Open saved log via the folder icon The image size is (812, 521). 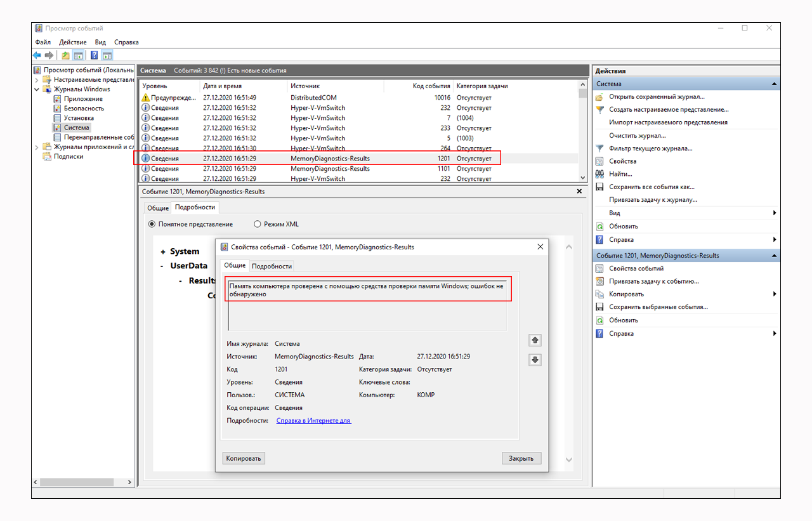pyautogui.click(x=599, y=97)
